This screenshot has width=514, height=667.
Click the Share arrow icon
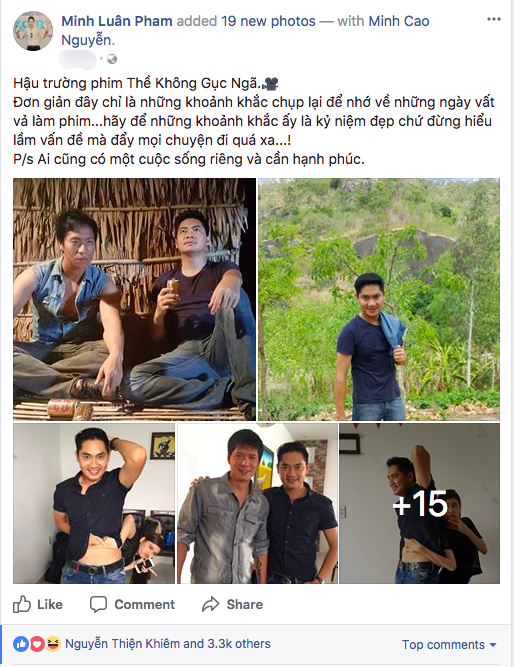click(210, 604)
